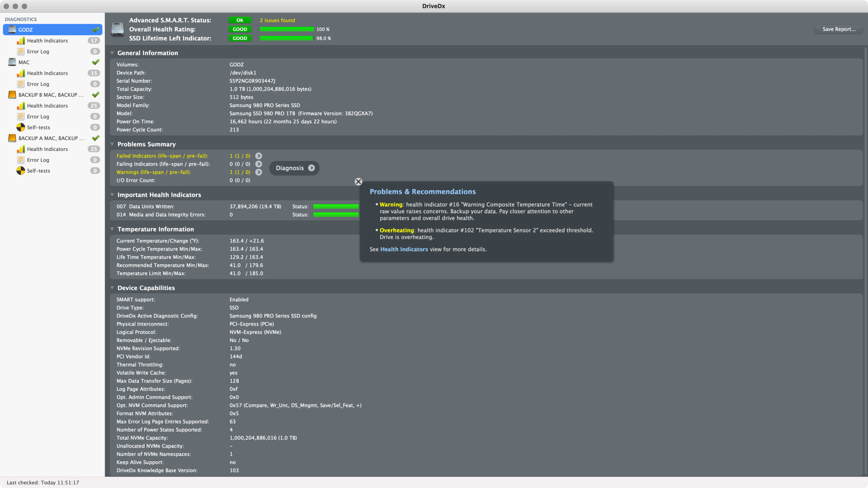Screen dimensions: 868x488
Task: Collapse the General Information section
Action: point(112,53)
